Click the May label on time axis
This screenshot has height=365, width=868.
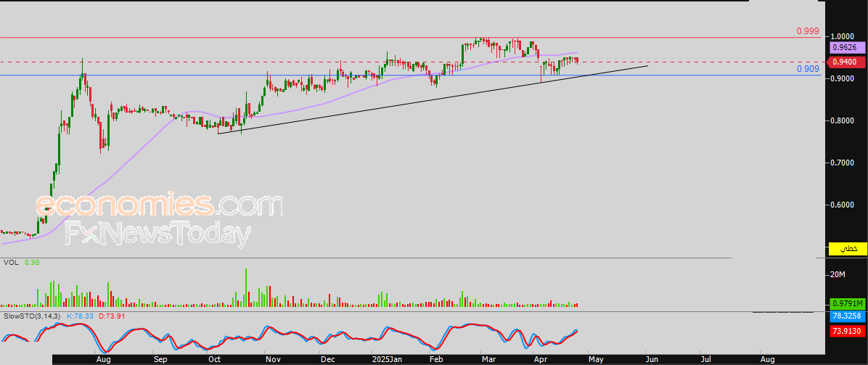coord(595,359)
